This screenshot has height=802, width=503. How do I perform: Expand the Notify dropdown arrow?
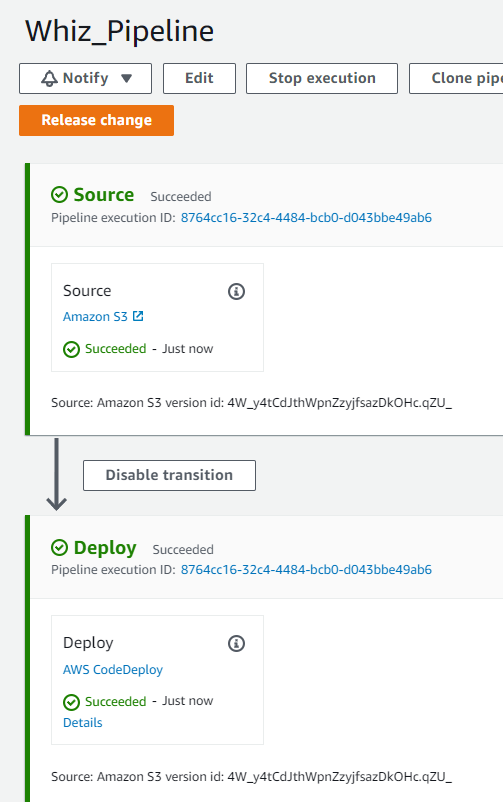click(x=126, y=79)
